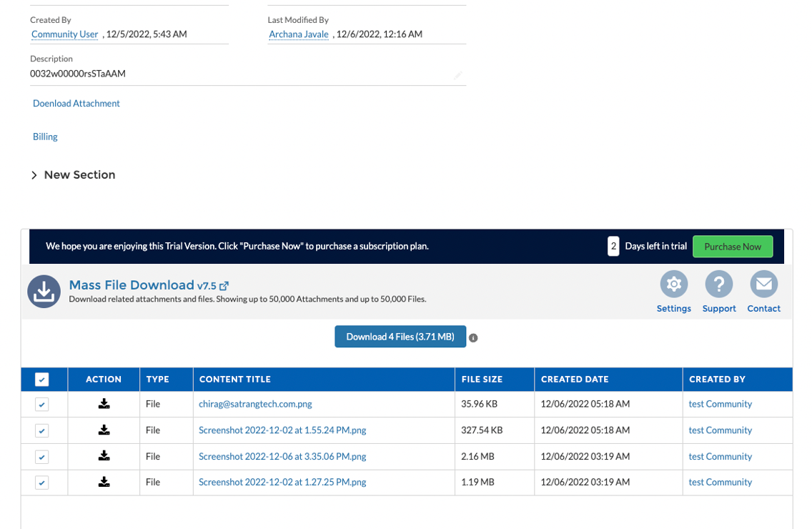Click the green Purchase Now button
This screenshot has width=812, height=529.
click(733, 247)
